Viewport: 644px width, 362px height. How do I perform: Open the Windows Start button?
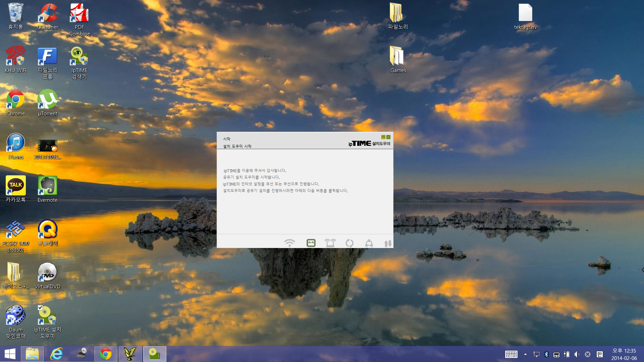[10, 354]
